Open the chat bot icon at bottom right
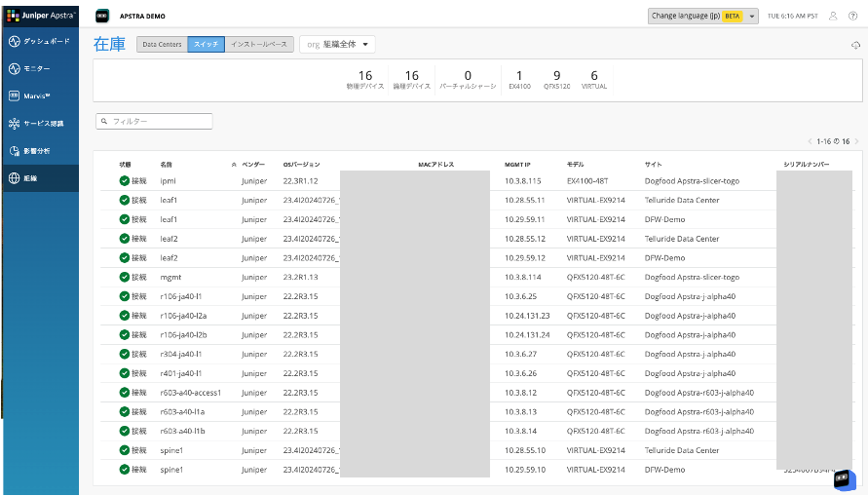The height and width of the screenshot is (496, 868). [x=844, y=480]
